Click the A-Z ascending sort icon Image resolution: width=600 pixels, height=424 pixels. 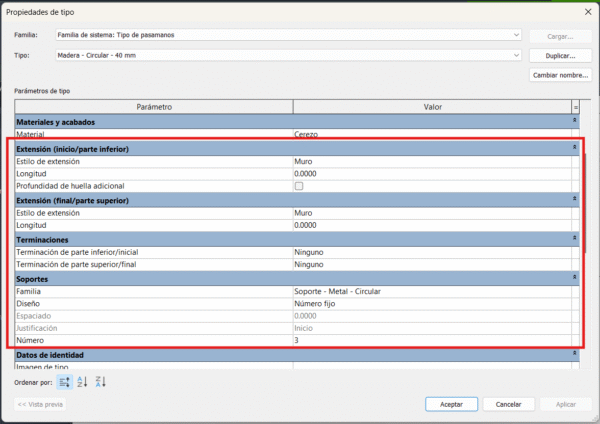click(82, 381)
